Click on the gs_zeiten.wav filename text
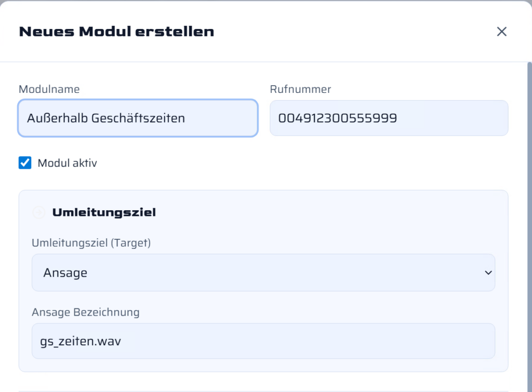532x392 pixels. click(x=81, y=341)
